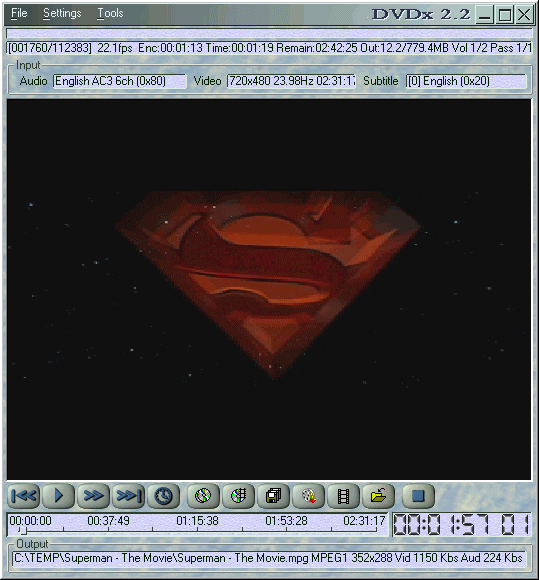Click the clock icon button
The height and width of the screenshot is (580, 539).
(x=164, y=496)
